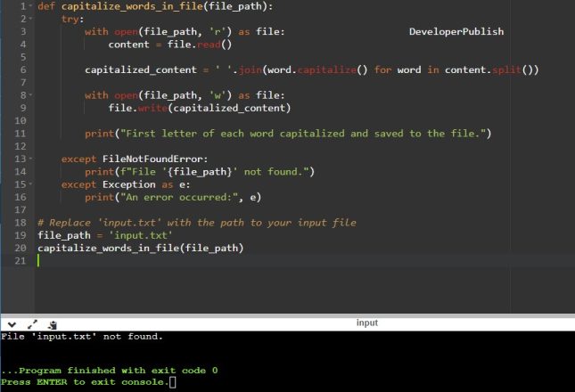Fold the except FileNotFoundError block at line 13
575x392 pixels.
pyautogui.click(x=30, y=159)
